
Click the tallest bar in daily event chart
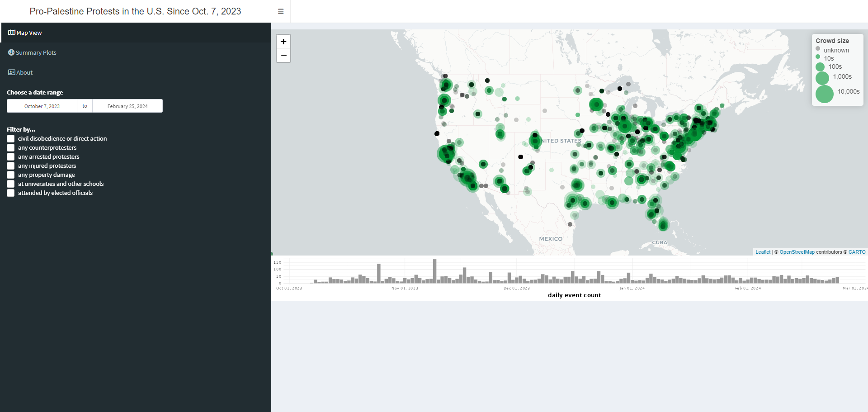(434, 271)
